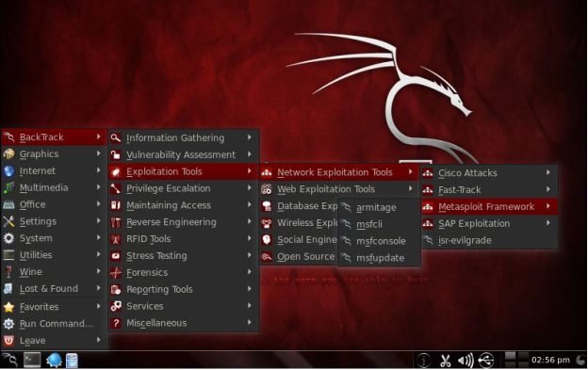Click the Information Gathering magnifier icon
Image resolution: width=588 pixels, height=370 pixels.
pyautogui.click(x=116, y=137)
